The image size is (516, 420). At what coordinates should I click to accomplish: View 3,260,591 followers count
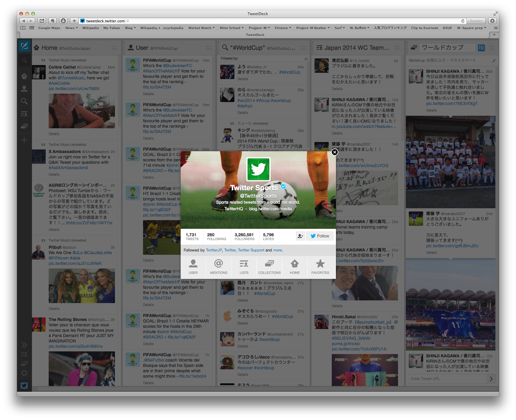244,237
